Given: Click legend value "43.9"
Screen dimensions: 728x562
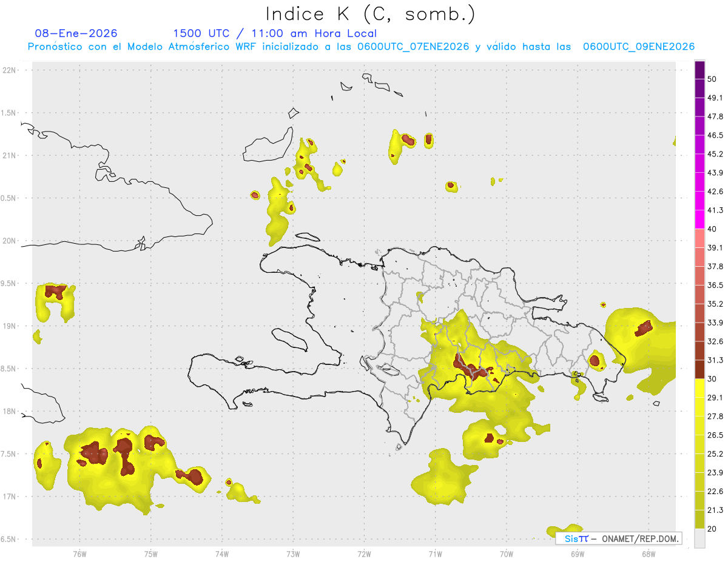Looking at the screenshot, I should [x=715, y=173].
